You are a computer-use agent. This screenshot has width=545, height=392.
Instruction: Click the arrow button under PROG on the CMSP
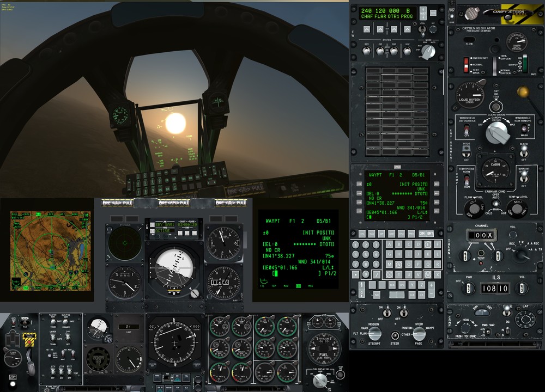click(x=407, y=29)
